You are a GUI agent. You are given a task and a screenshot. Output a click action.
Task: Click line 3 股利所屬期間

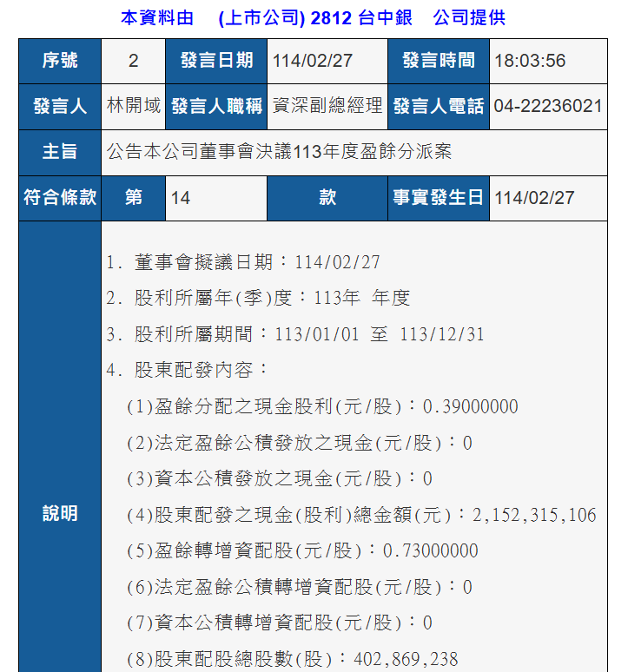pos(295,334)
